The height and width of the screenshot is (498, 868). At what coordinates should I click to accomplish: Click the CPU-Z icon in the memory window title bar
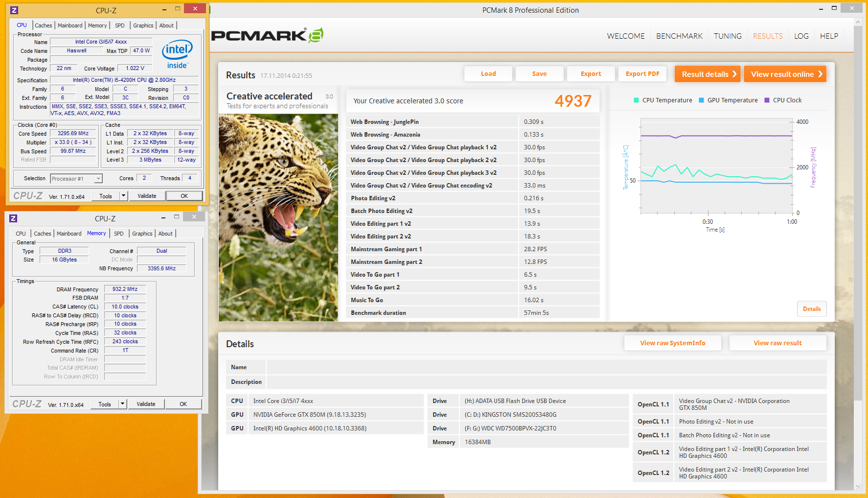(x=13, y=218)
